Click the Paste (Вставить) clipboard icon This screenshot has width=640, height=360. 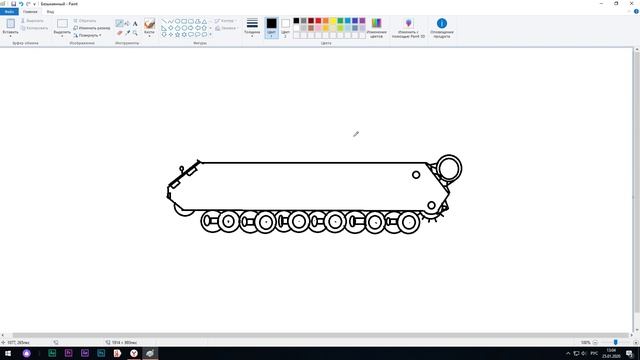pos(11,24)
